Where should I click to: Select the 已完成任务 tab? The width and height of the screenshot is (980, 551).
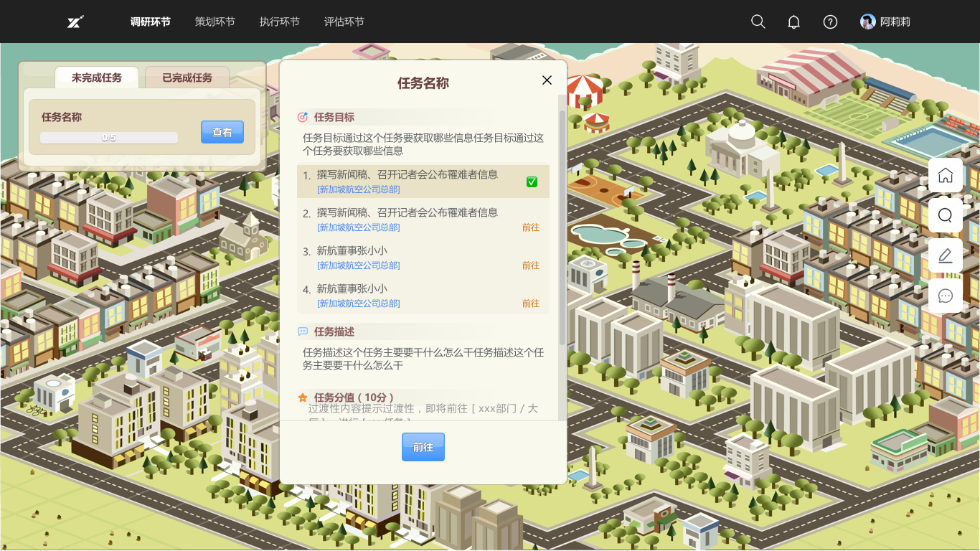pos(187,77)
